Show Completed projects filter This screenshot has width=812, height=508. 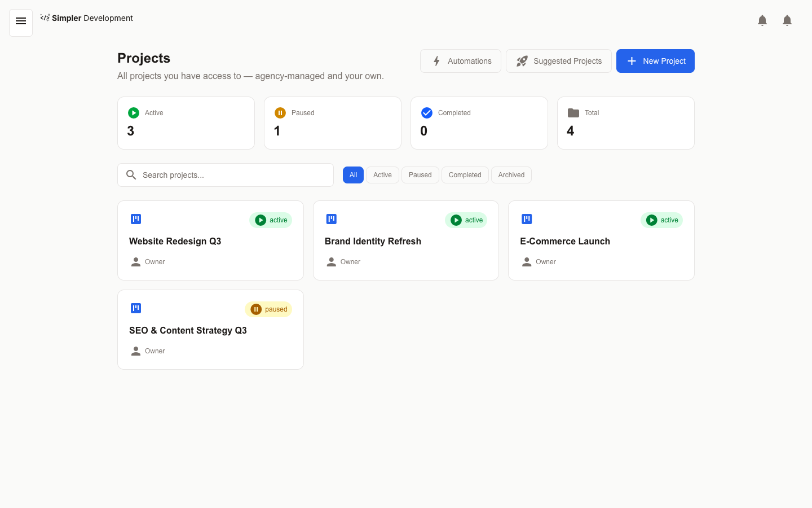point(465,175)
